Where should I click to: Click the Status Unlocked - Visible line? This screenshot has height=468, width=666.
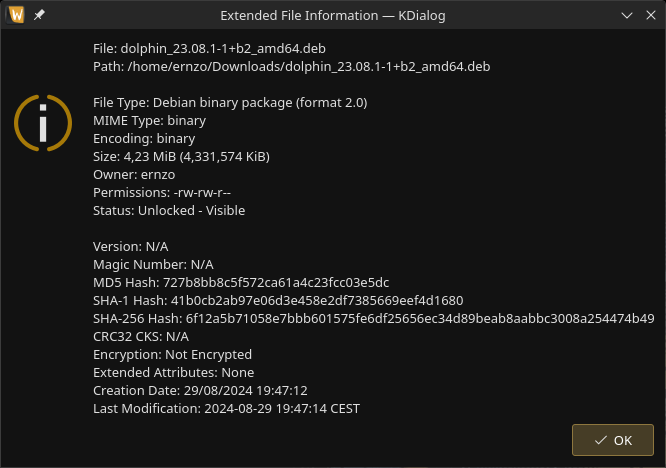[169, 211]
